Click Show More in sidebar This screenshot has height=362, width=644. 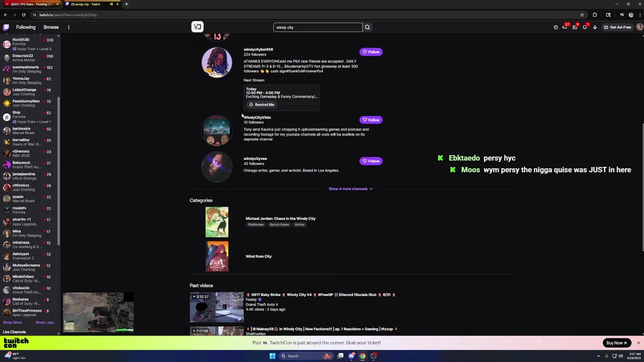click(x=13, y=322)
